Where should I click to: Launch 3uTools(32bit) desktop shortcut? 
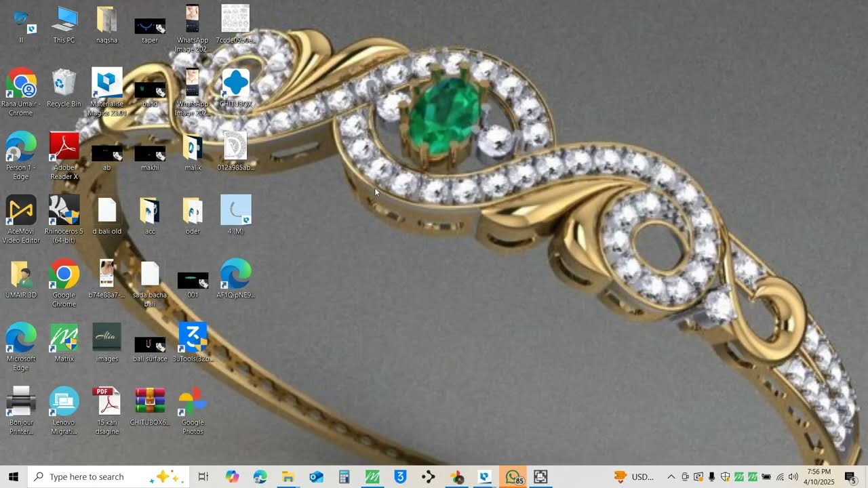pyautogui.click(x=193, y=344)
